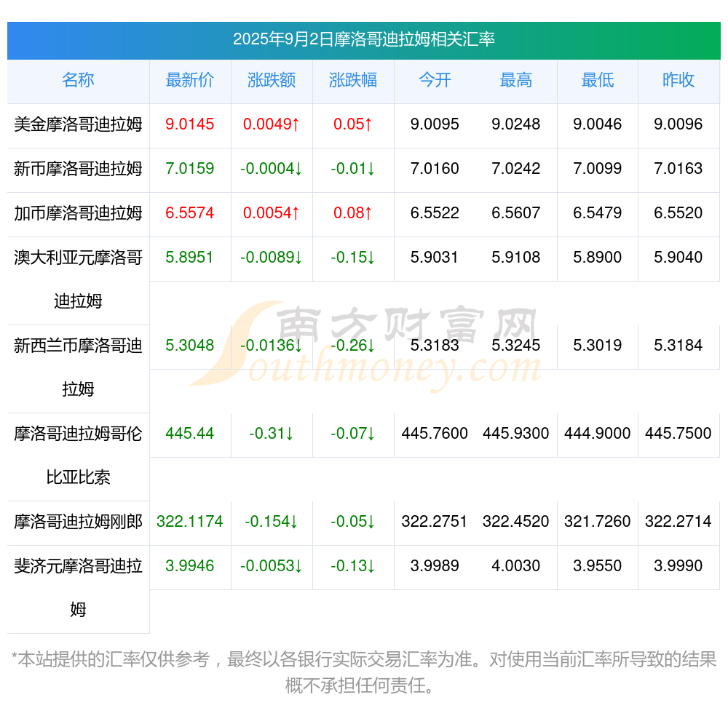Screen dimensions: 728x708
Task: Click the disclaimer text 本站提供的汇率仅供参考
Action: [114, 659]
